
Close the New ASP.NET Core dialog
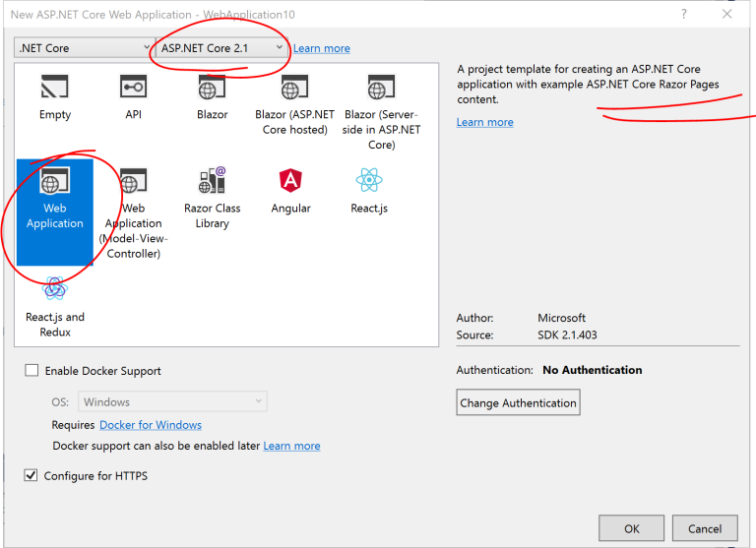click(726, 14)
